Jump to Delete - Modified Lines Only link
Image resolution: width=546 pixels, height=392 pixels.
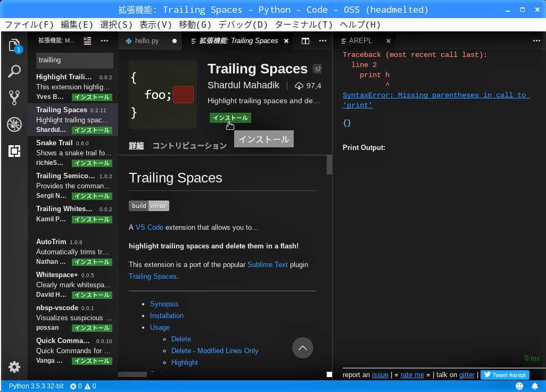coord(215,351)
